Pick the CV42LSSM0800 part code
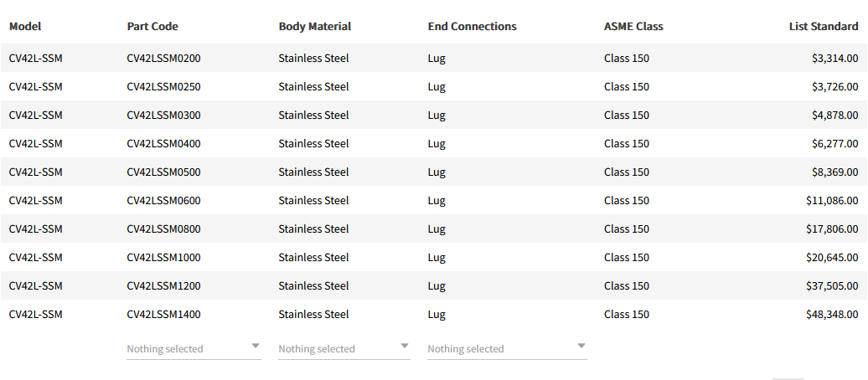Viewport: 868px width, 380px height. click(163, 229)
